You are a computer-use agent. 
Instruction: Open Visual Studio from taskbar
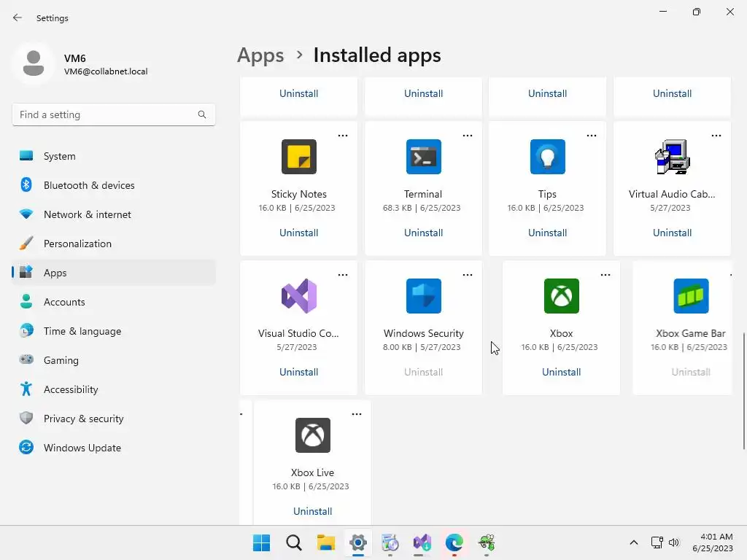(x=422, y=542)
